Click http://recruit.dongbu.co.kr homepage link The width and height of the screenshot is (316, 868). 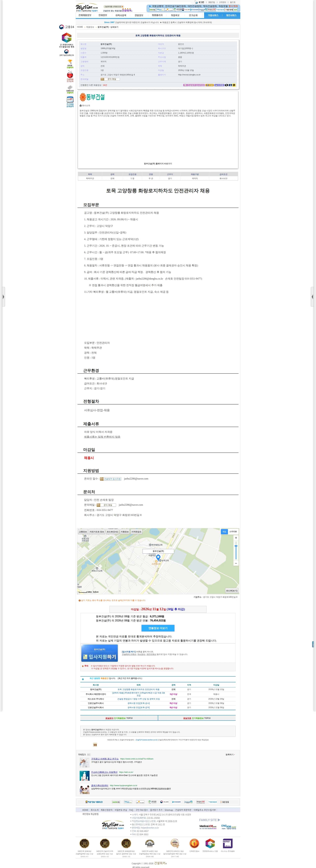pos(189,75)
